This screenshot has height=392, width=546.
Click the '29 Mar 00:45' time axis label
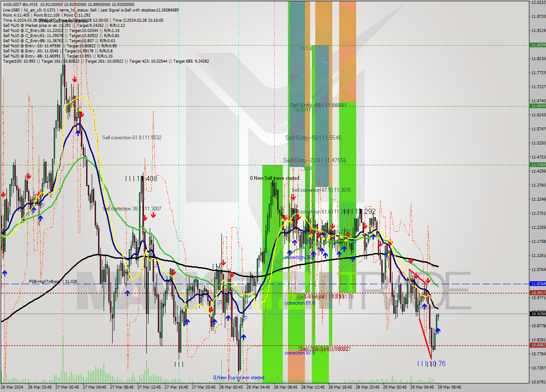point(394,388)
